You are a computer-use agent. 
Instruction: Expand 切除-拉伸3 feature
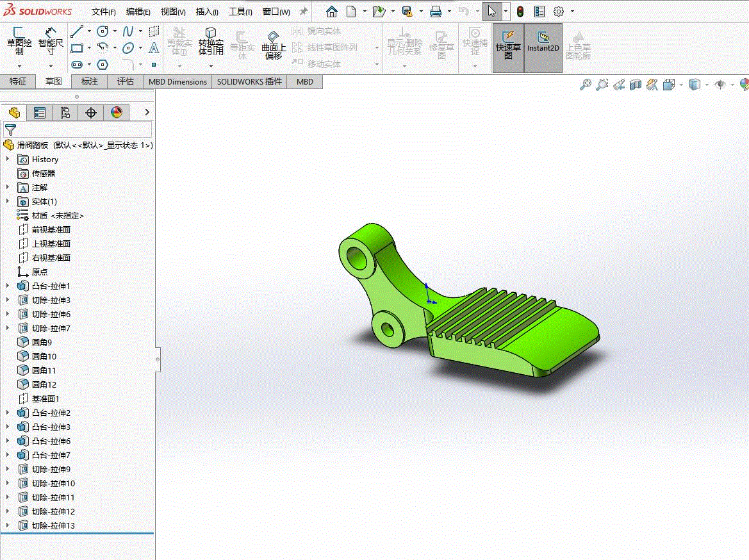click(8, 300)
